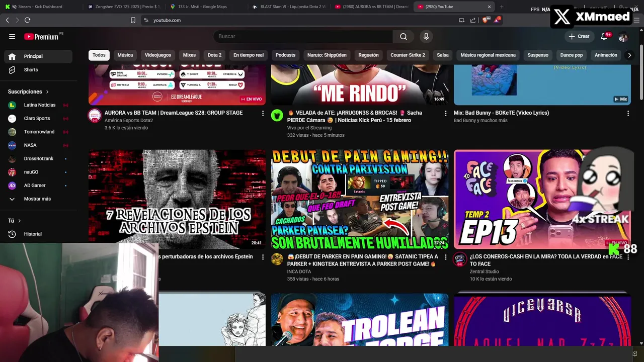Expand Mostrar más subscriptions
The height and width of the screenshot is (362, 644).
coord(38,199)
